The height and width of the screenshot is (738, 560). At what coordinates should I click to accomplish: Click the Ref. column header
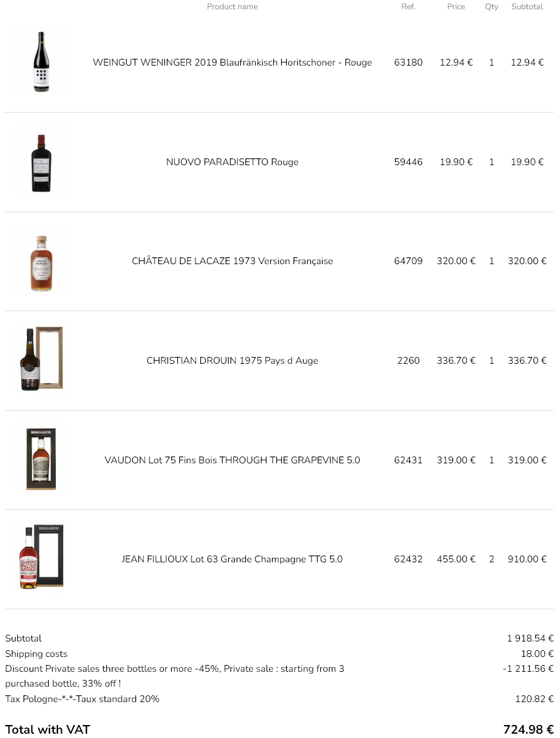click(408, 7)
